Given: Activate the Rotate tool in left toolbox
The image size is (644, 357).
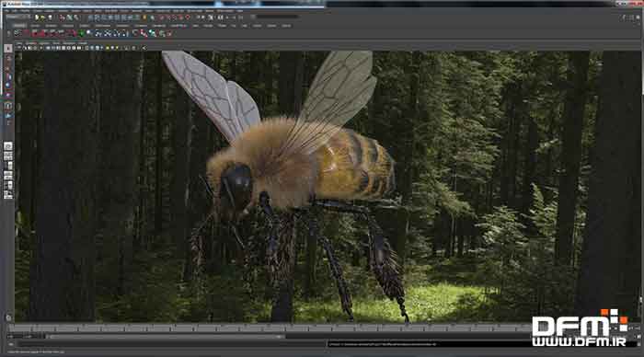Looking at the screenshot, I should coord(8,86).
